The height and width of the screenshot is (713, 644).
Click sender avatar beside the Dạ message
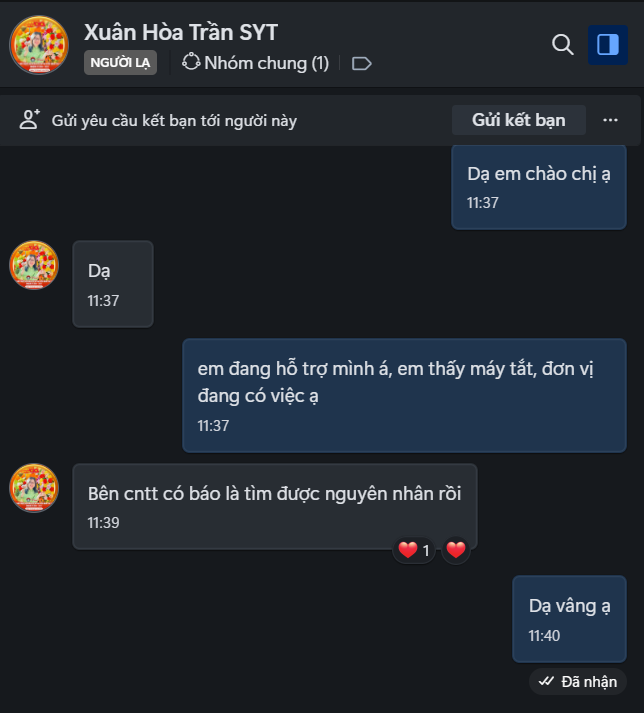[x=34, y=265]
